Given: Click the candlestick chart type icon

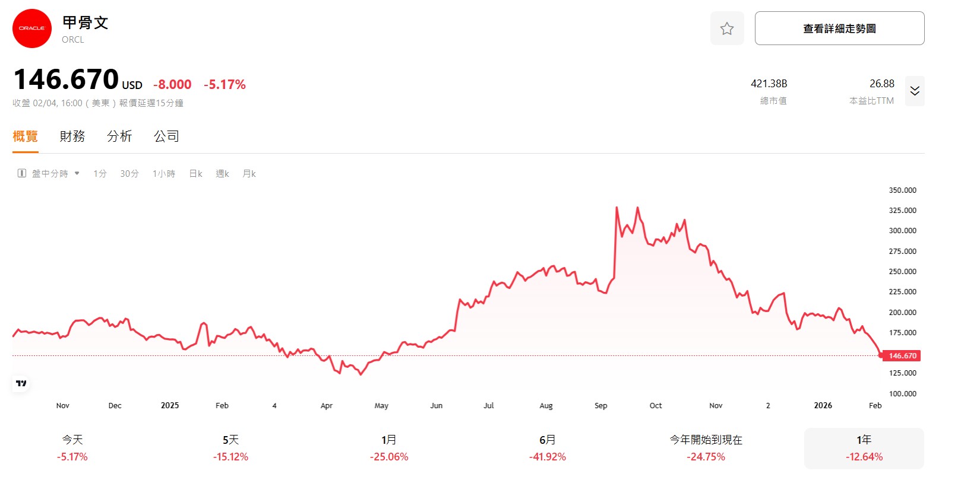Looking at the screenshot, I should [x=22, y=173].
